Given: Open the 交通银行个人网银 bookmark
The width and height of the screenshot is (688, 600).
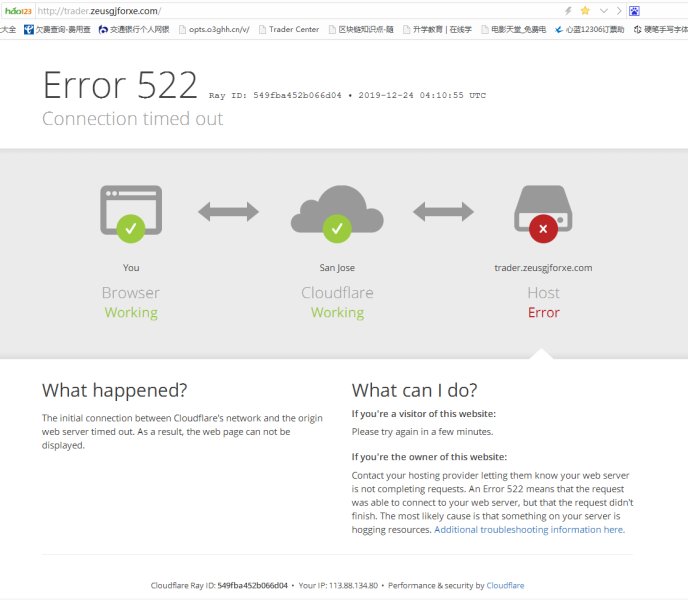Looking at the screenshot, I should click(134, 29).
